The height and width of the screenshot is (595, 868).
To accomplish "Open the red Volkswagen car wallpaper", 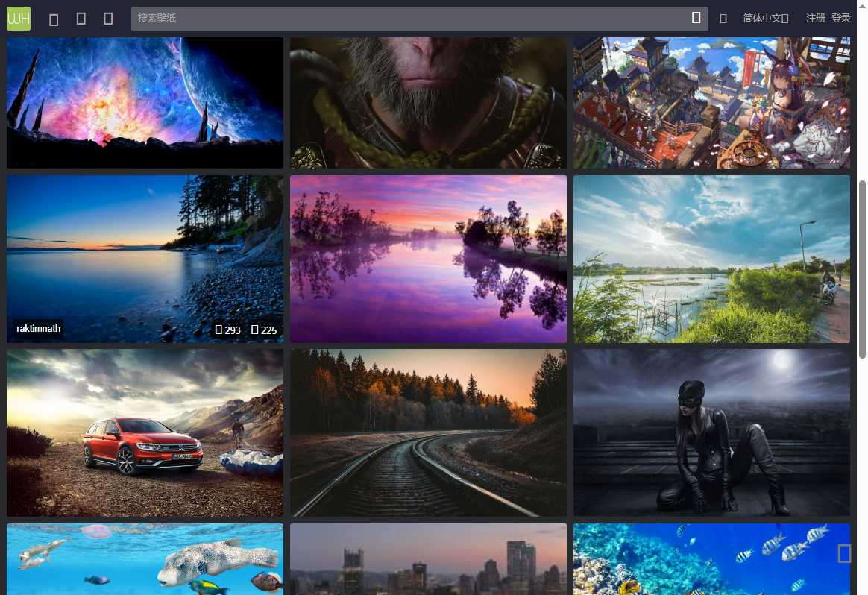I will [x=145, y=432].
